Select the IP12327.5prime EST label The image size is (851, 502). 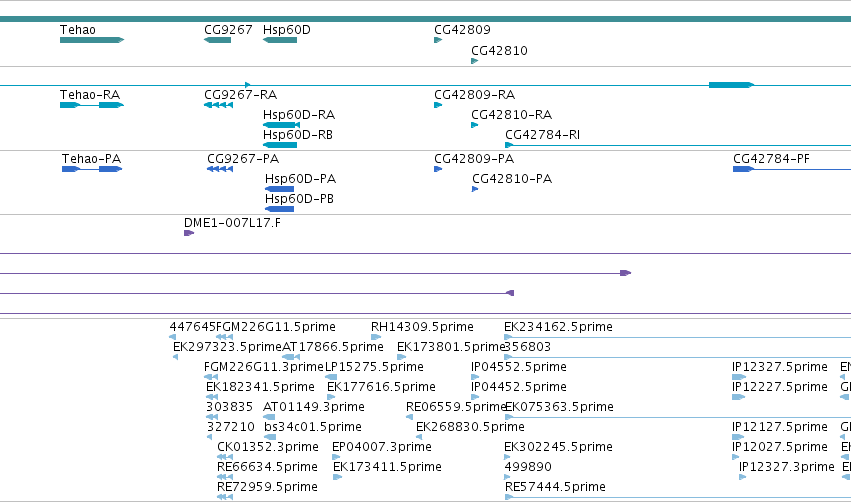pos(780,367)
